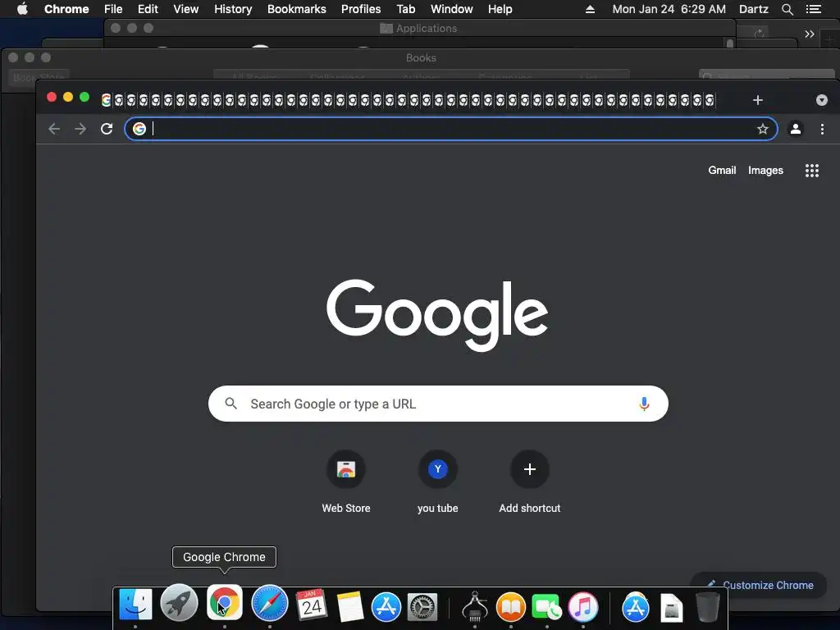This screenshot has width=840, height=630.
Task: Open Launchpad from the Dock
Action: (x=179, y=603)
